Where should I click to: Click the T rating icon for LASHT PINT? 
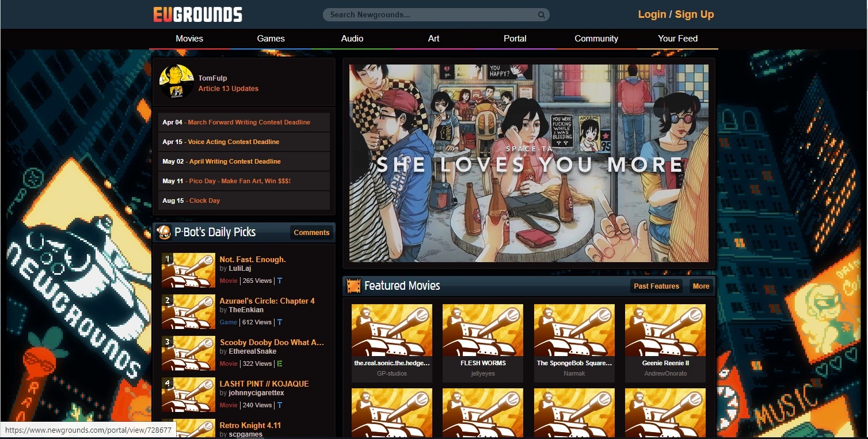coord(280,406)
